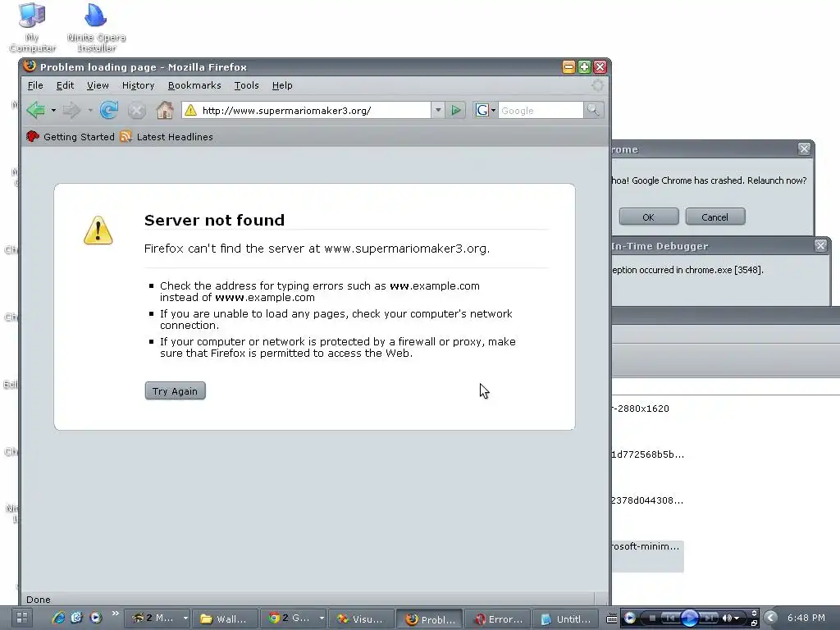Image resolution: width=840 pixels, height=630 pixels.
Task: Close the Chrome crash dialog
Action: click(804, 149)
